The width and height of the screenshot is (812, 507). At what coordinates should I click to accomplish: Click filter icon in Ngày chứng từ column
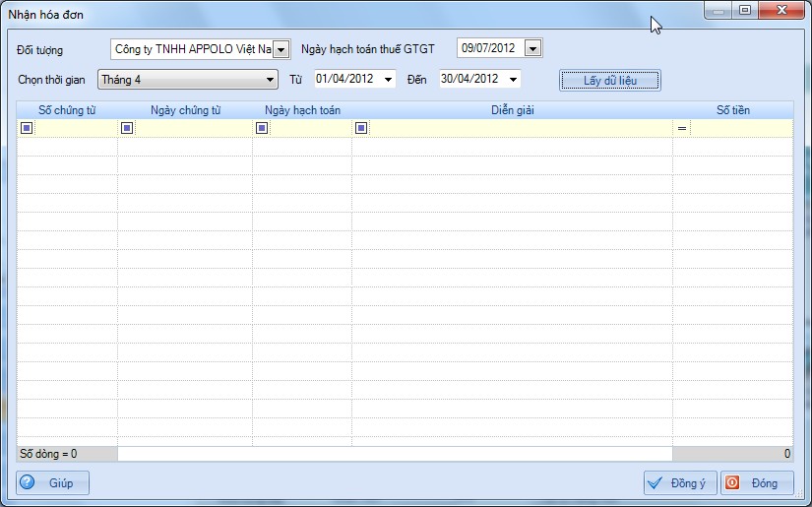pos(127,128)
